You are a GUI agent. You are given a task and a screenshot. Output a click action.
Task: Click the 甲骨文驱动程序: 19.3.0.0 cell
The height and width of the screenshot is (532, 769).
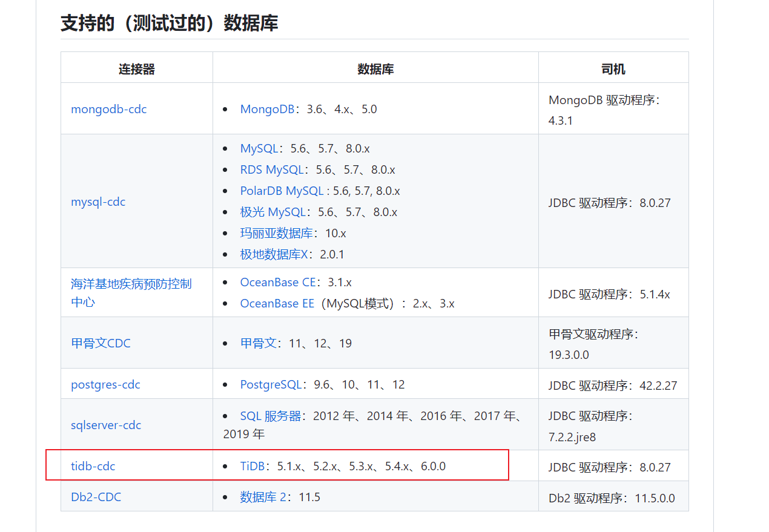coord(613,343)
